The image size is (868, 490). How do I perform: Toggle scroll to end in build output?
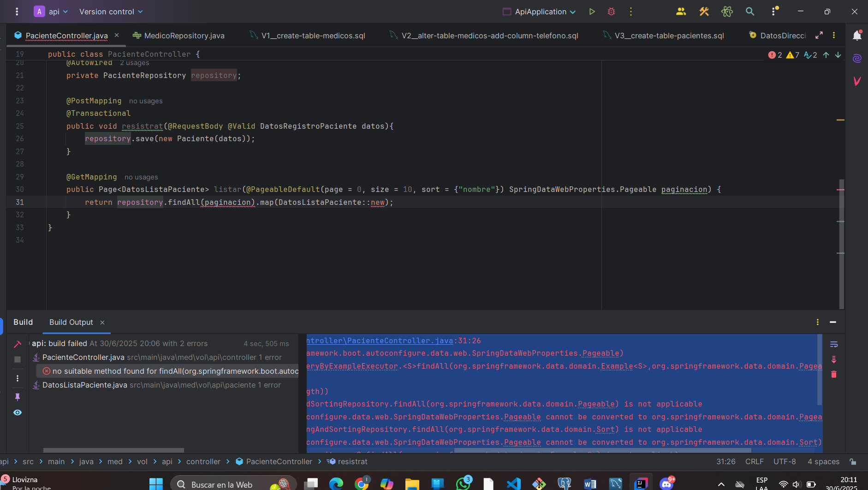tap(834, 359)
